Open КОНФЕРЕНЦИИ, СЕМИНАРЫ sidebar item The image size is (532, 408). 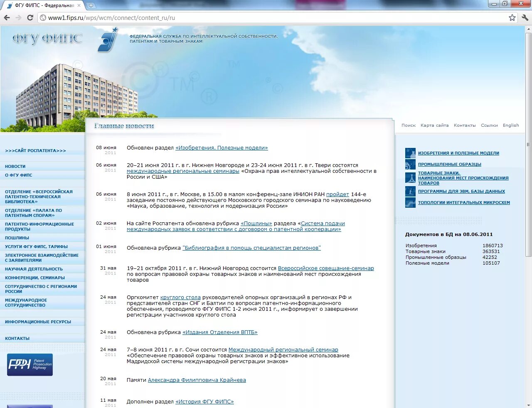pyautogui.click(x=35, y=278)
